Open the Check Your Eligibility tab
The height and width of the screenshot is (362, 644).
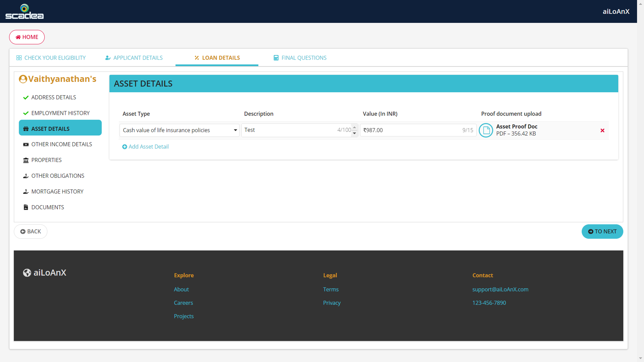51,58
